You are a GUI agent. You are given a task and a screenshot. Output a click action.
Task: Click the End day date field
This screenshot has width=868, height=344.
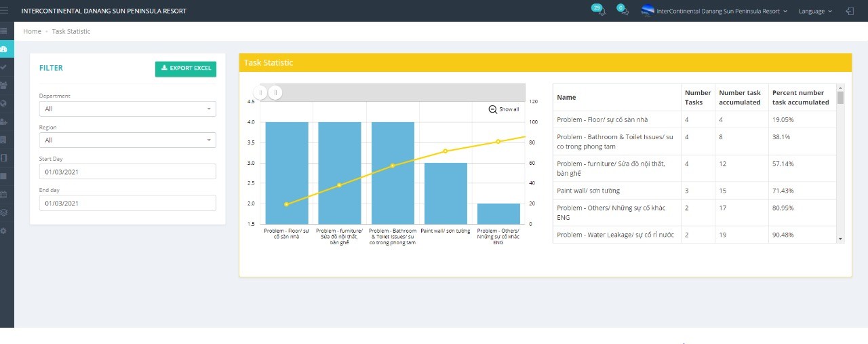click(x=127, y=203)
